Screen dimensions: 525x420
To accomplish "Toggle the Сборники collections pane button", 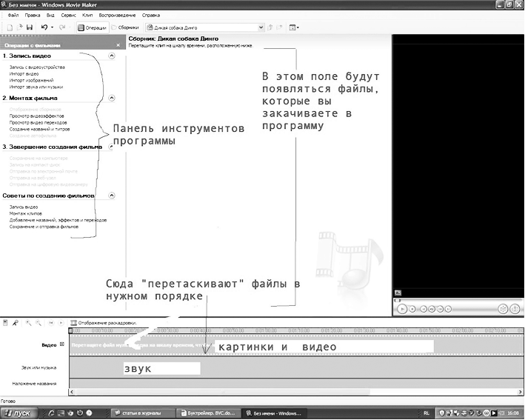I will (x=125, y=27).
